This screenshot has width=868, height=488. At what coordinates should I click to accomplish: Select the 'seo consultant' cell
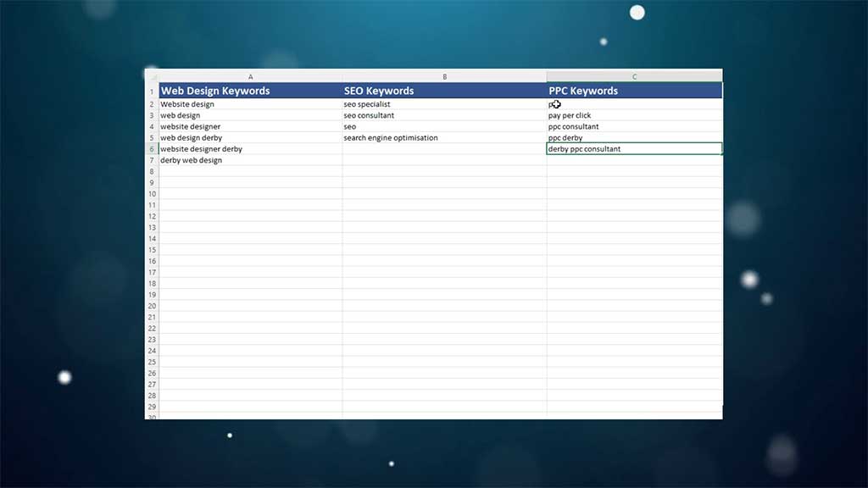(x=444, y=115)
